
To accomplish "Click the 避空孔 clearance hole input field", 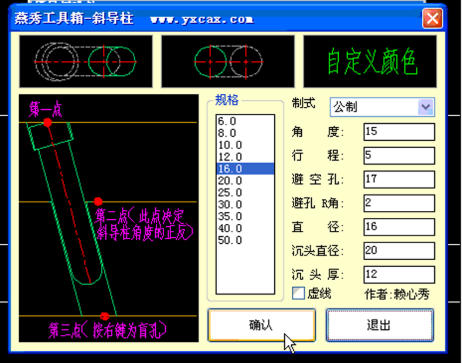I will [x=399, y=179].
